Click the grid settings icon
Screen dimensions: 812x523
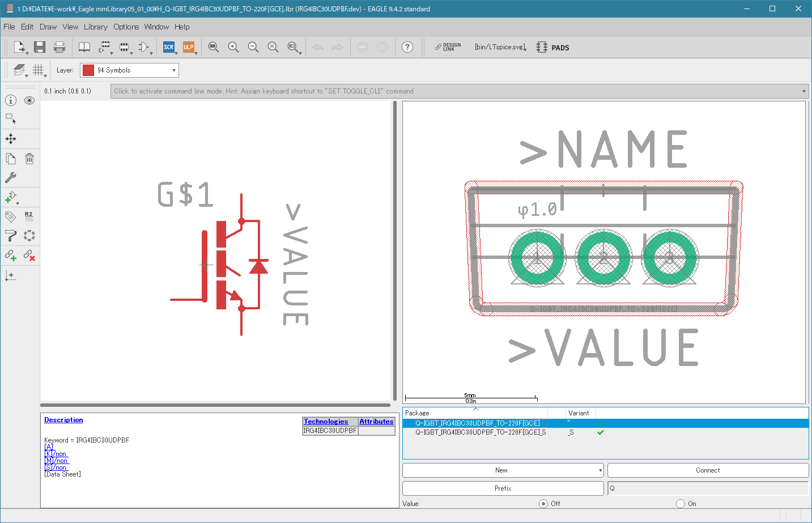[38, 70]
